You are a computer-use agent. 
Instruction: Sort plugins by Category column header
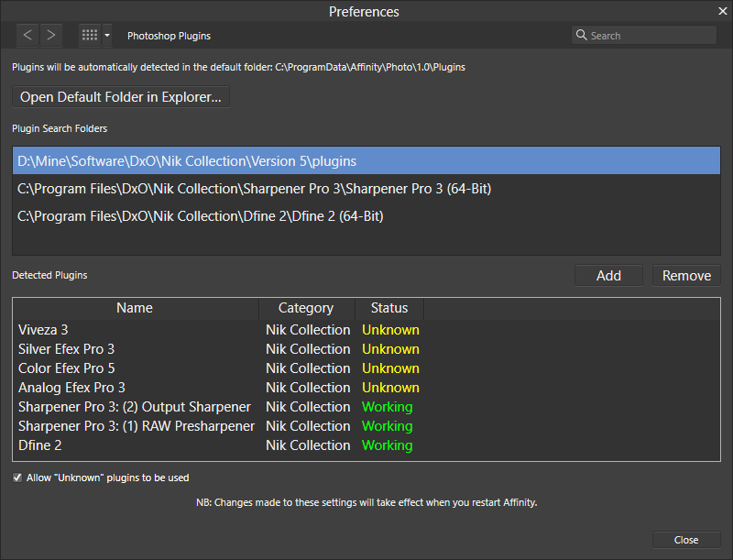coord(307,308)
